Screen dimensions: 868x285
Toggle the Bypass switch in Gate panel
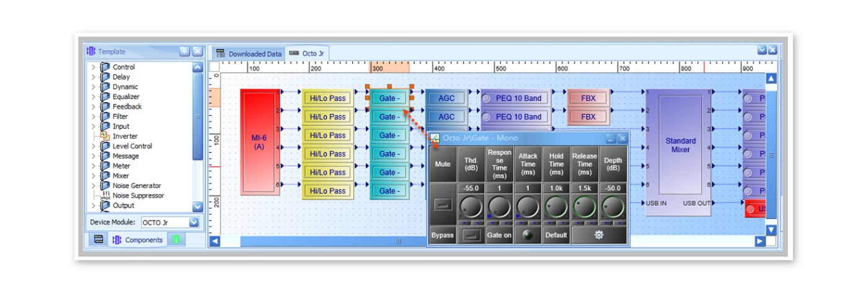pos(471,235)
